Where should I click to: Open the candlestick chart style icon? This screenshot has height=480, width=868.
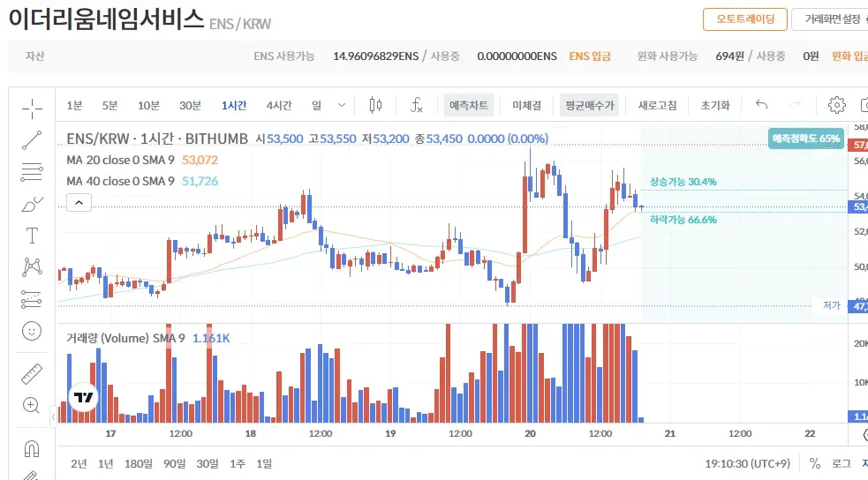[x=375, y=106]
